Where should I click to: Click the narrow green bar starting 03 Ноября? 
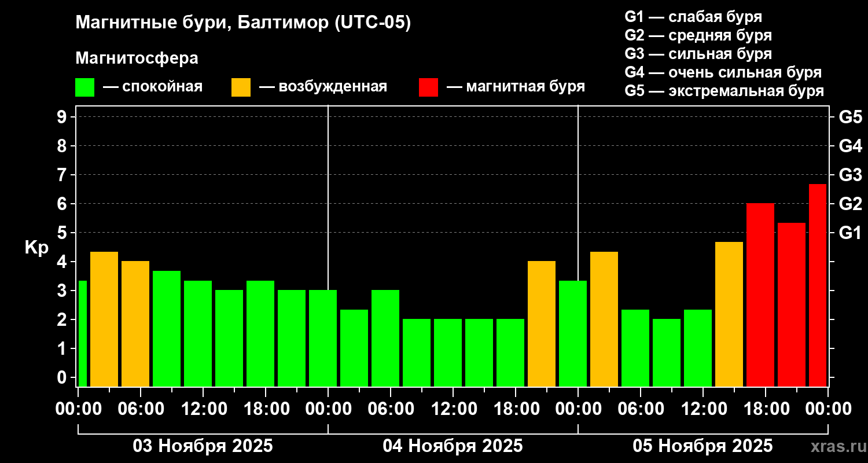coord(82,333)
